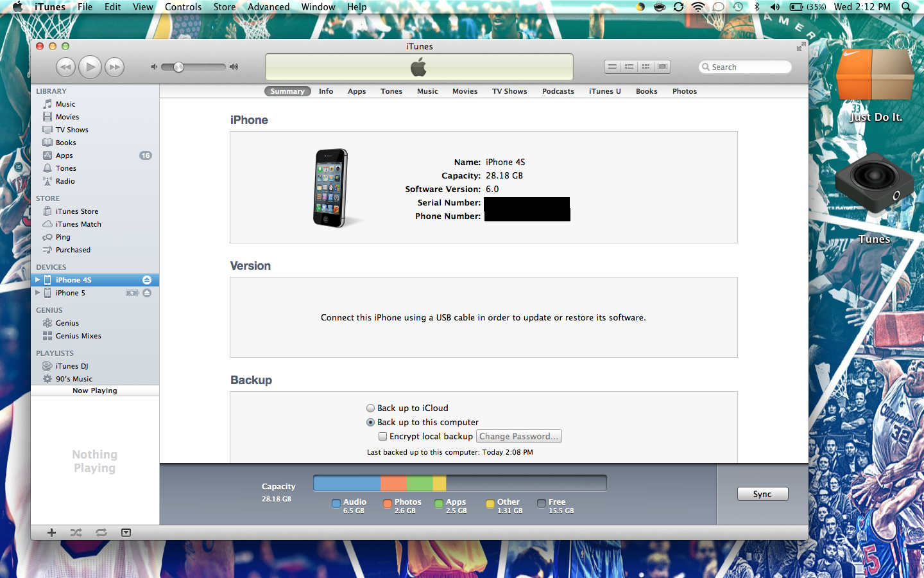Switch to the Info tab
Viewport: 924px width, 578px height.
326,91
